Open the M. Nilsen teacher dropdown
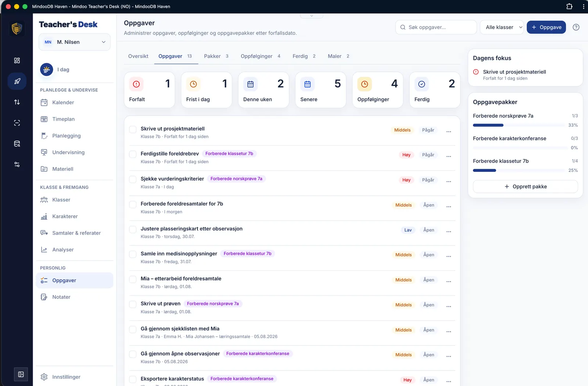The height and width of the screenshot is (386, 588). coord(75,42)
